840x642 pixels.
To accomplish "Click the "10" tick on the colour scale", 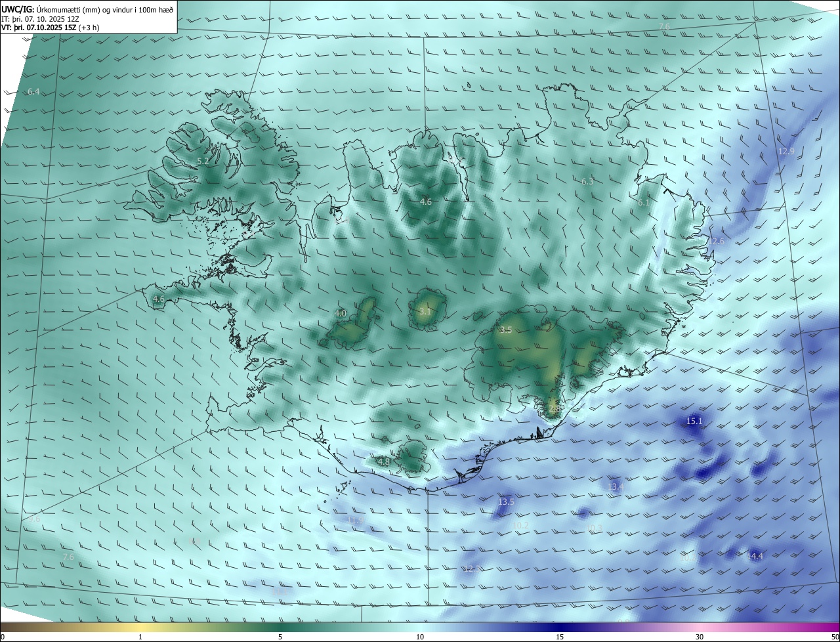I will point(420,637).
